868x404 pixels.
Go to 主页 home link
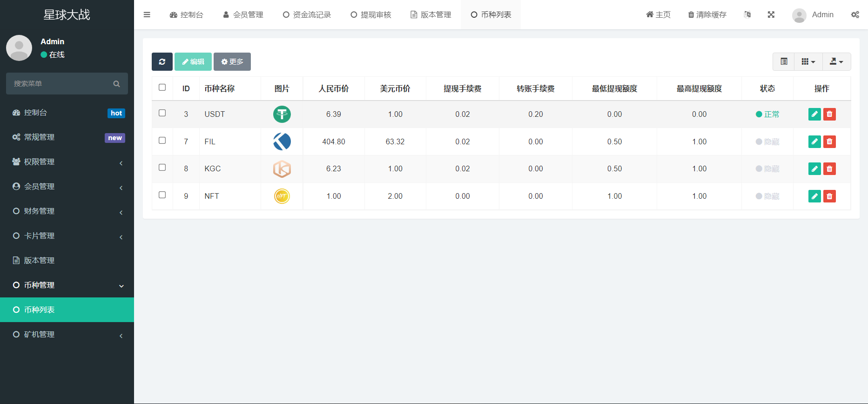659,14
